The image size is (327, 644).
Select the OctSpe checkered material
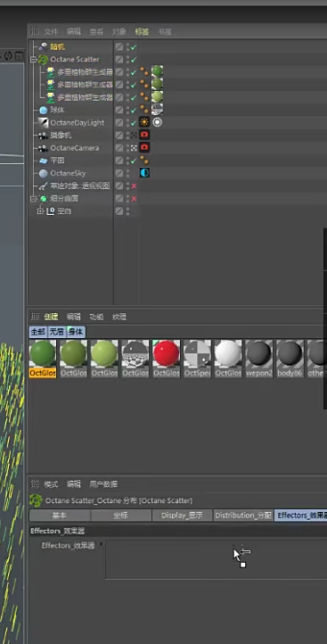(197, 359)
